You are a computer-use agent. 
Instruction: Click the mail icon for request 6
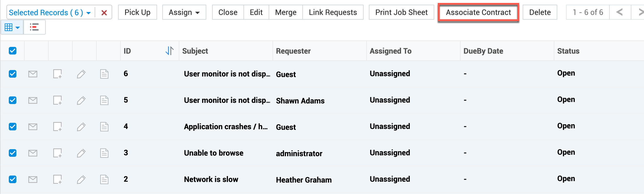tap(33, 74)
